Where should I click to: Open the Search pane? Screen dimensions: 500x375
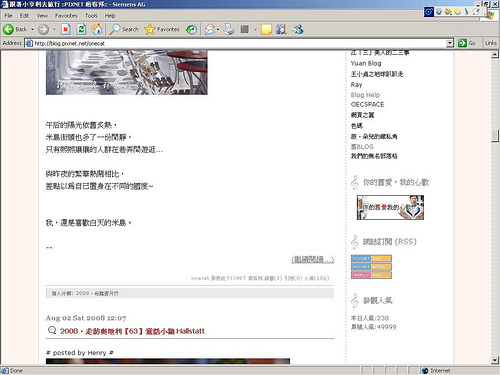[124, 29]
